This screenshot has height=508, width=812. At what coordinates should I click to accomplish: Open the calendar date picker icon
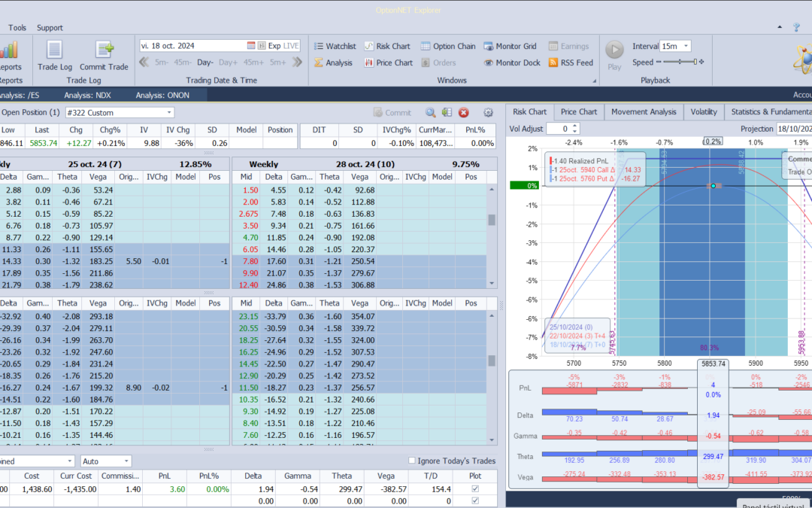point(251,46)
